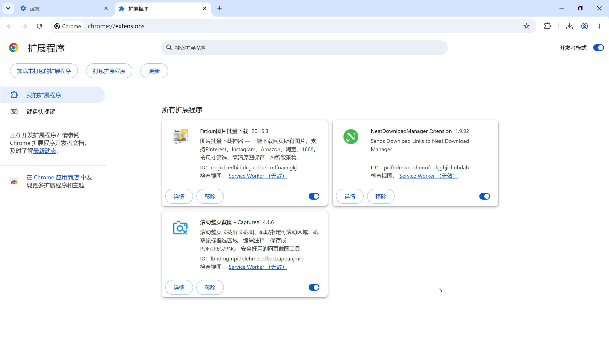Minimize the Chrome window
The height and width of the screenshot is (364, 609).
pos(561,8)
